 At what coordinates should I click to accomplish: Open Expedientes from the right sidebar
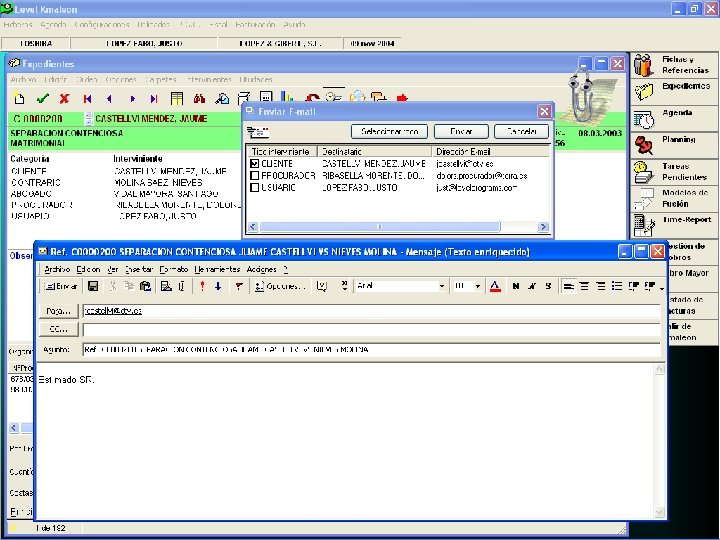[x=673, y=91]
